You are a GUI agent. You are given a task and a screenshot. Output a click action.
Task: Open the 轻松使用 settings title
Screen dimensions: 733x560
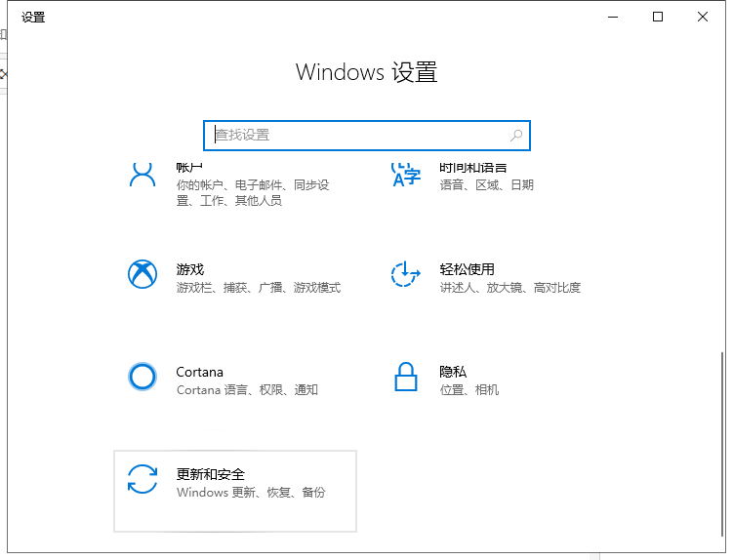coord(467,269)
